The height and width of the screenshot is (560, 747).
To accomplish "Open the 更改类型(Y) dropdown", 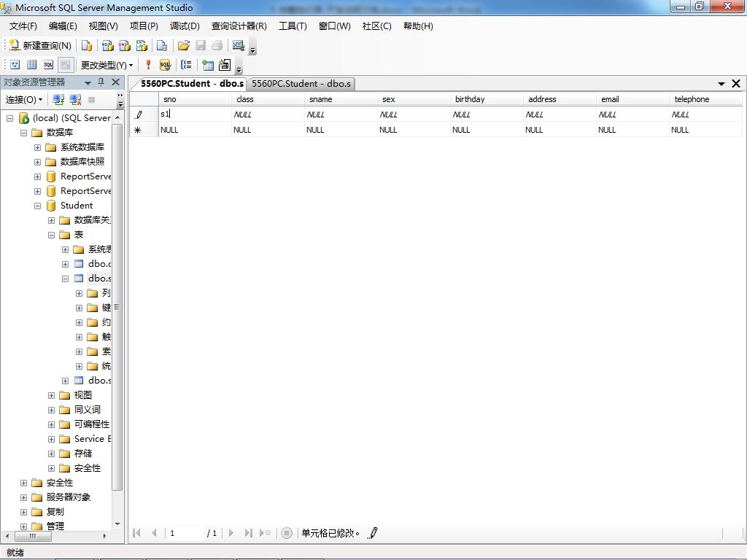I will [107, 65].
